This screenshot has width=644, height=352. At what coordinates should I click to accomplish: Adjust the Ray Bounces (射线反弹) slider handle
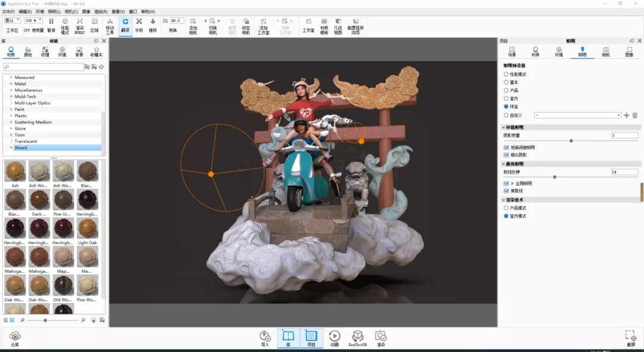tap(555, 177)
